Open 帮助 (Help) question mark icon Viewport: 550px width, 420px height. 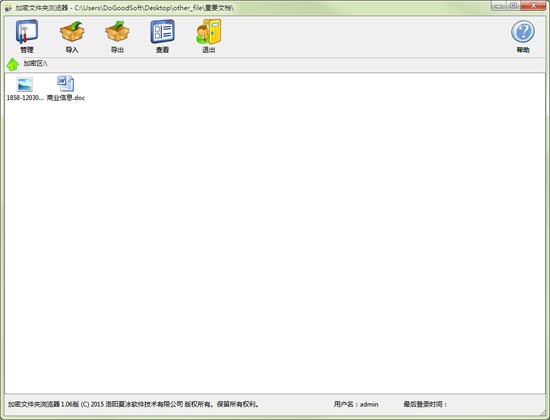pyautogui.click(x=523, y=36)
